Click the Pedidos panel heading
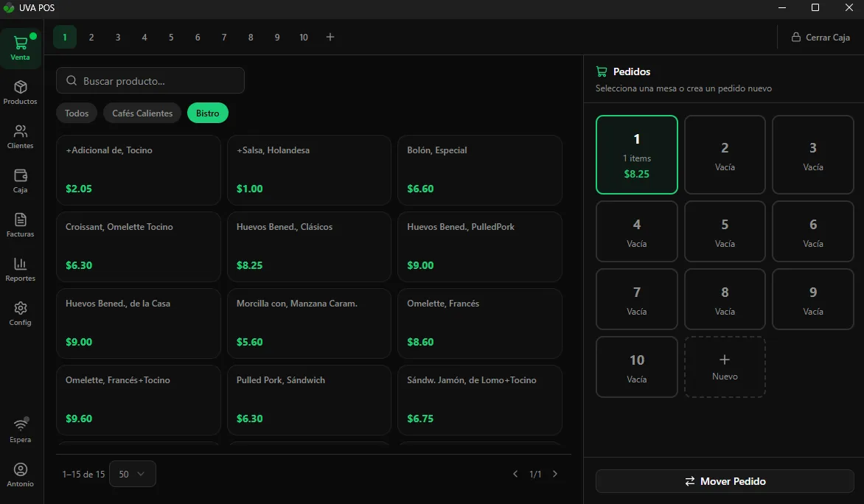This screenshot has height=504, width=864. tap(632, 71)
